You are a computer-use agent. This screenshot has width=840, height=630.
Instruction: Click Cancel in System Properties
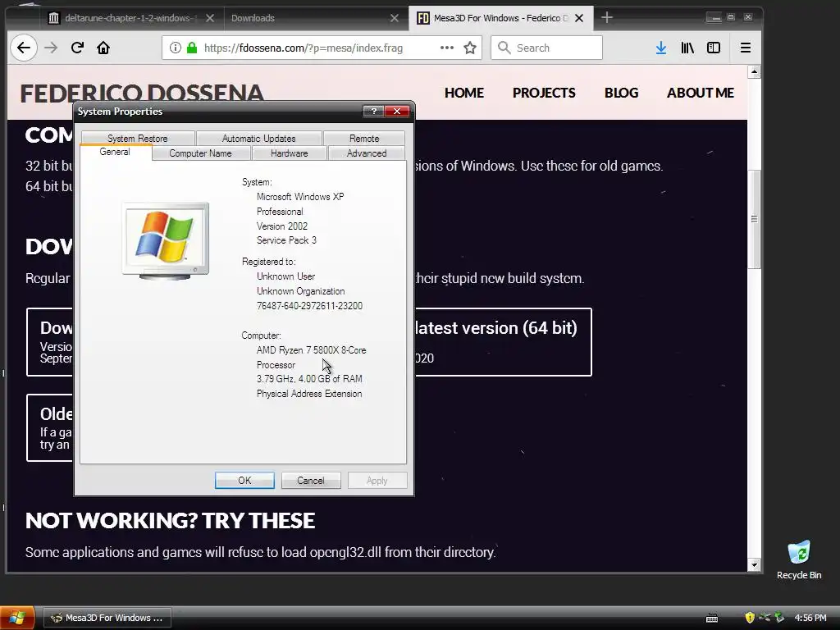[x=311, y=481]
